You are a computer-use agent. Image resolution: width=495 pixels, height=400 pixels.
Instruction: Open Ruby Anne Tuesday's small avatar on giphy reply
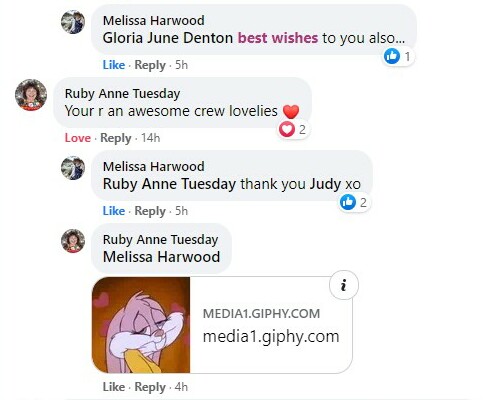point(73,241)
